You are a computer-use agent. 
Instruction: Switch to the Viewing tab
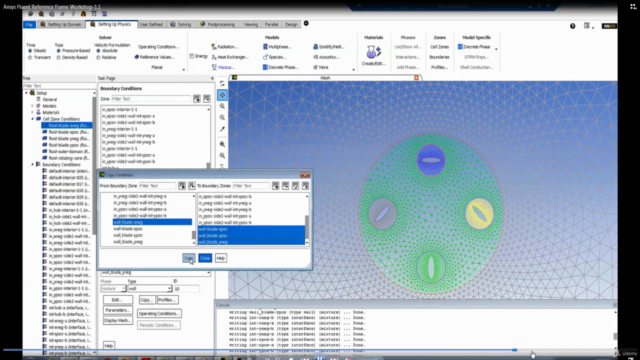[251, 24]
